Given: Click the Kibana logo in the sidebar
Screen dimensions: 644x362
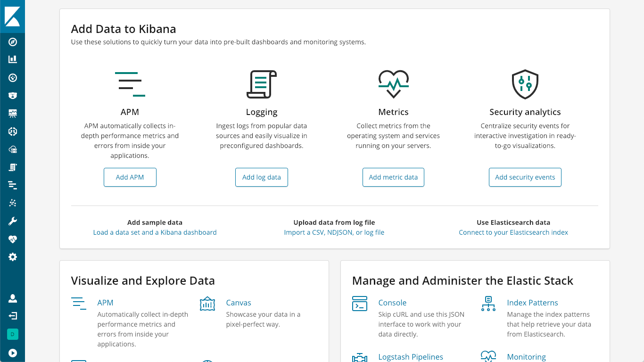Looking at the screenshot, I should (12, 16).
